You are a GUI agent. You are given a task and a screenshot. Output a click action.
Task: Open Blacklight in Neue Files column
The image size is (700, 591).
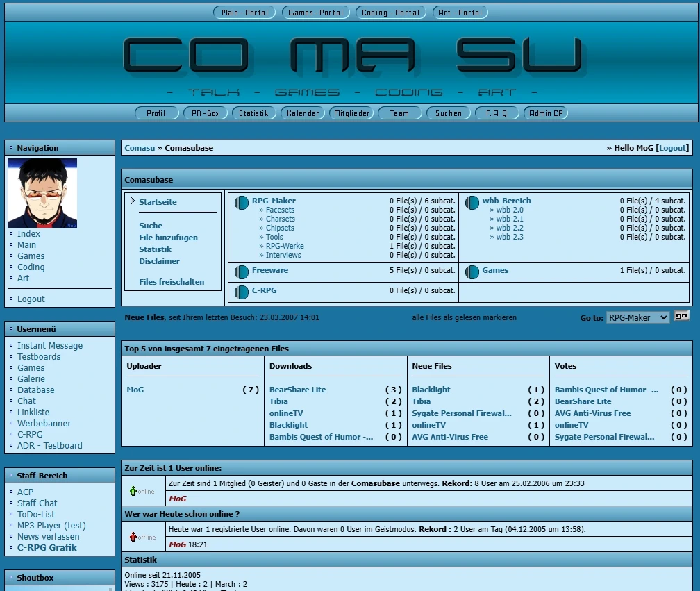point(431,390)
